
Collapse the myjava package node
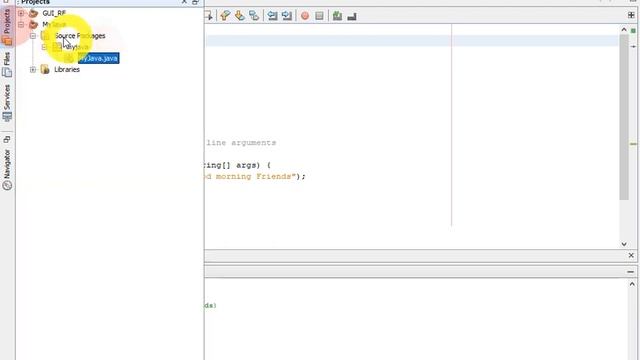(x=44, y=47)
